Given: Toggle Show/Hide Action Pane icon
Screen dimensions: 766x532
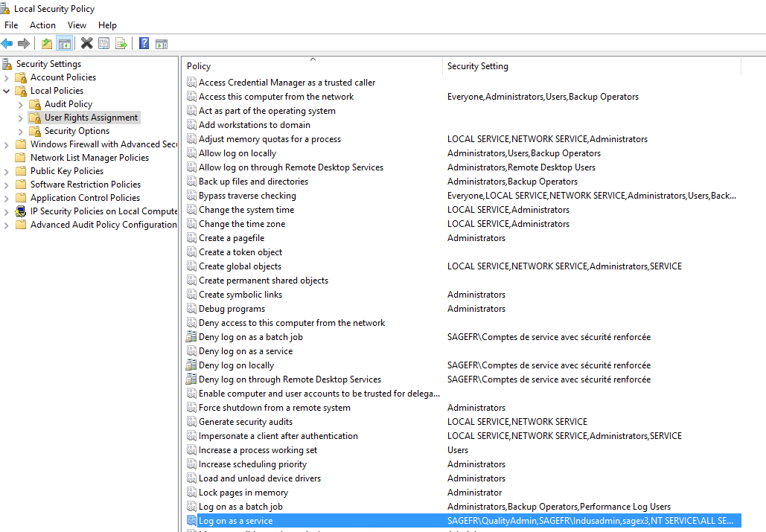Looking at the screenshot, I should 162,44.
